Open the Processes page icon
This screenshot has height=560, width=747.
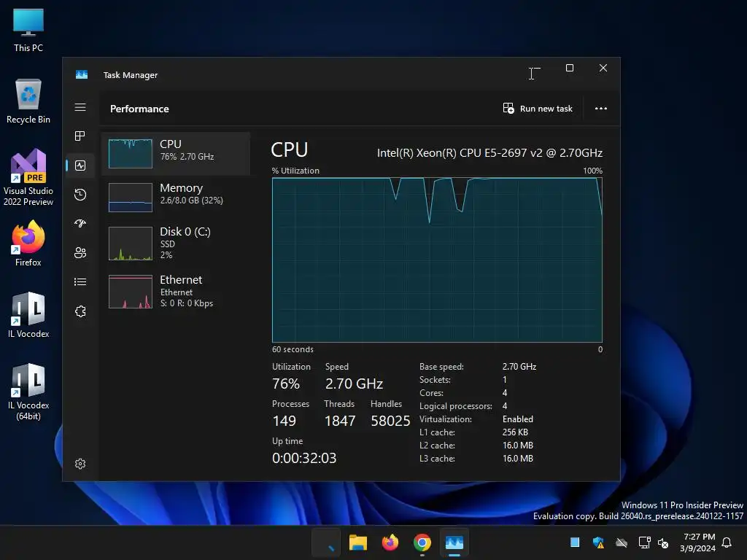[80, 136]
